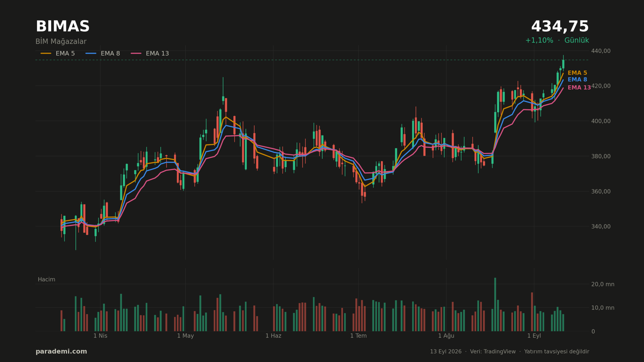Click the 1 Haz date axis label
Screen dimensions: 644x362
tap(273, 336)
